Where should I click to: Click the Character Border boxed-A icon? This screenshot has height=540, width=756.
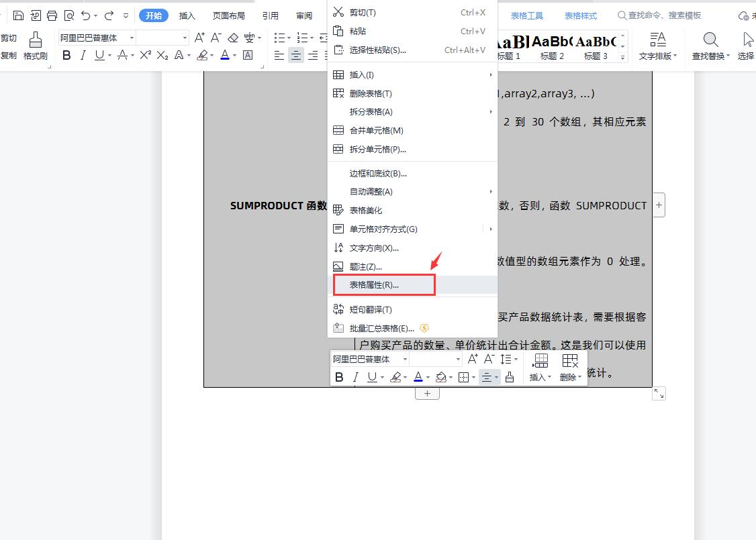[x=248, y=55]
